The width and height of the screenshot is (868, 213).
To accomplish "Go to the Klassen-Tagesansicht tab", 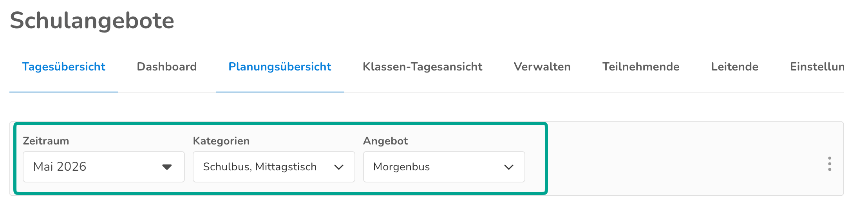I will click(422, 67).
